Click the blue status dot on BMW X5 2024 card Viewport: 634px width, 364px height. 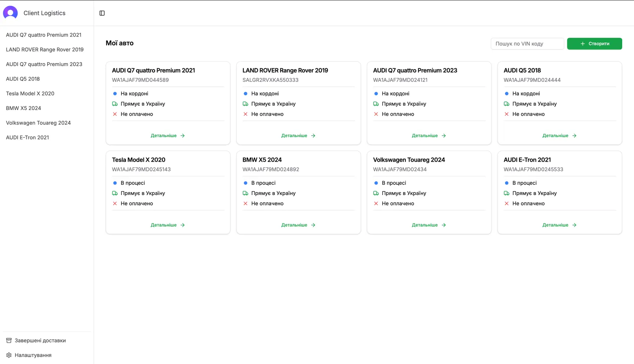coord(245,183)
